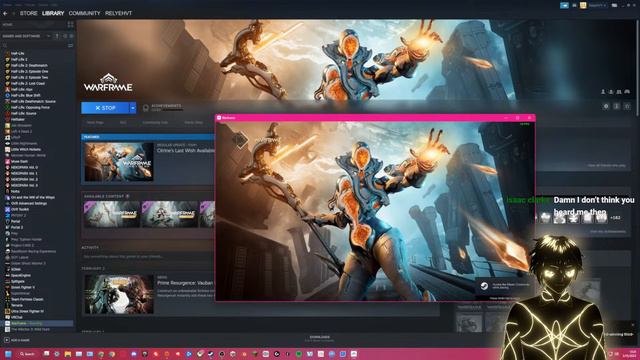Viewport: 640px width, 360px height.
Task: Open Discord icon in taskbar
Action: click(x=134, y=354)
